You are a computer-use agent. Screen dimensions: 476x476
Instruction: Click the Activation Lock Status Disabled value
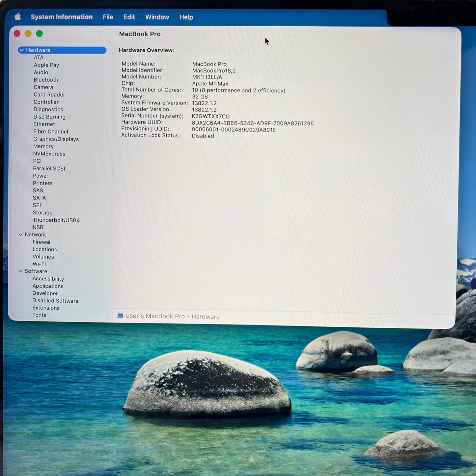click(x=203, y=136)
